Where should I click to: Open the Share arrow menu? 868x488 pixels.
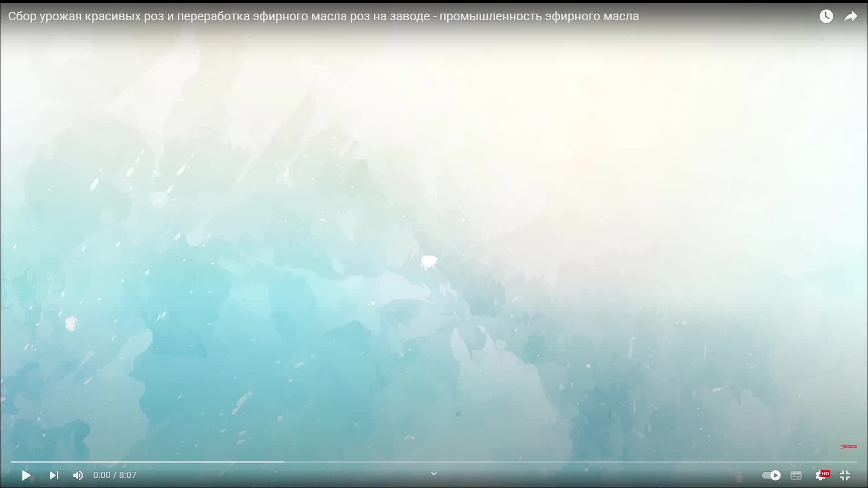[850, 17]
